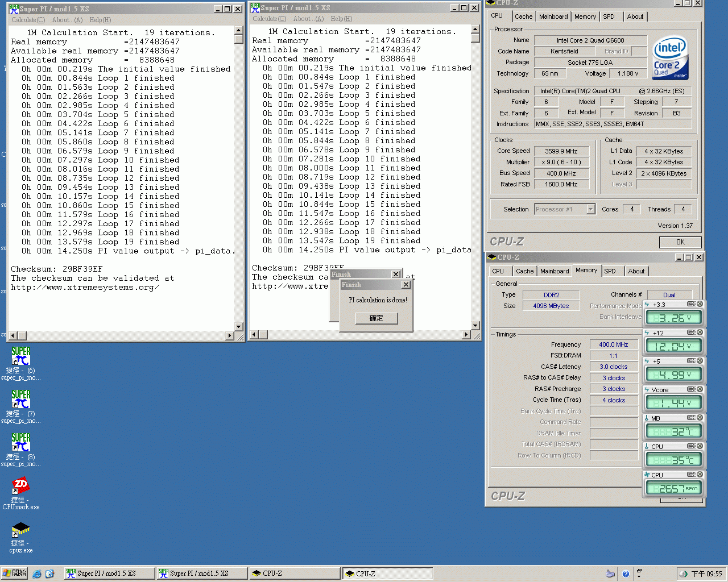
Task: Switch to Cache tab in upper CPU-Z window
Action: pyautogui.click(x=524, y=16)
